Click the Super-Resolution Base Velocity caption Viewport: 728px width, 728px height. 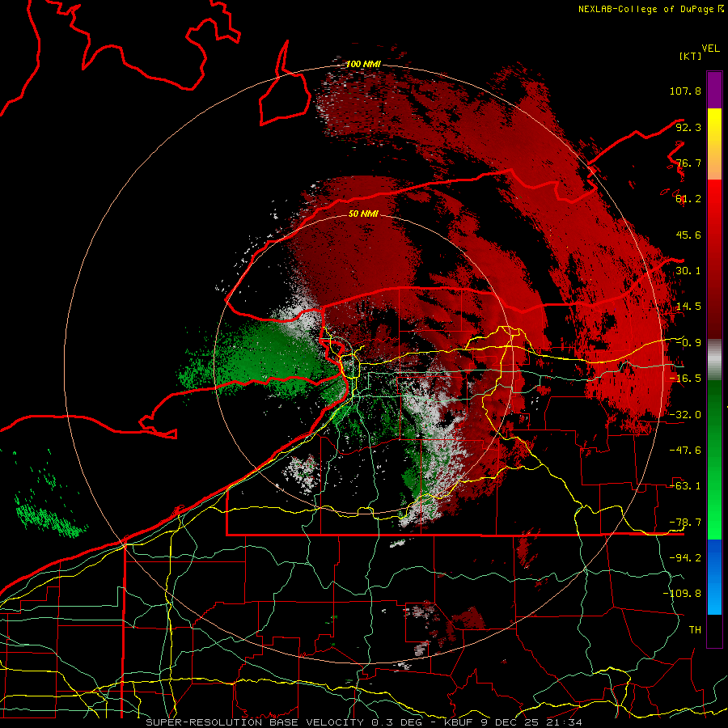tap(363, 722)
